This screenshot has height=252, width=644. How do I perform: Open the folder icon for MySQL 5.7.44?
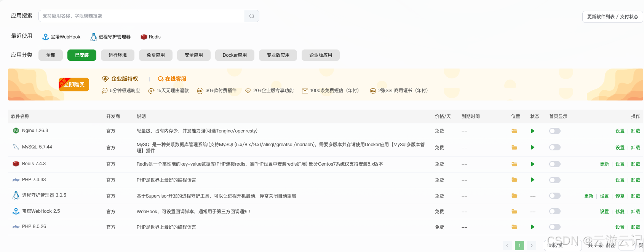[x=514, y=147]
